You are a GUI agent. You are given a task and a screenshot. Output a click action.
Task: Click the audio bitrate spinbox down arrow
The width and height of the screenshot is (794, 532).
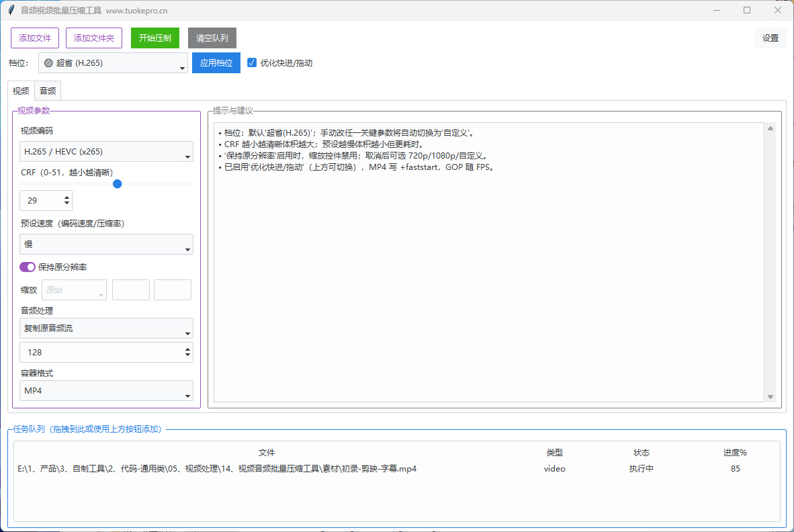pos(187,355)
